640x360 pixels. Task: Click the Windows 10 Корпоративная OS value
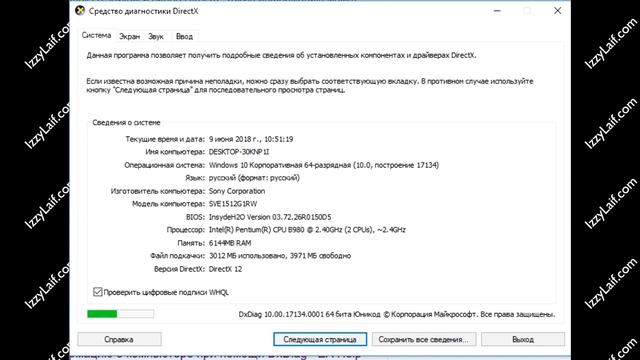coord(324,165)
